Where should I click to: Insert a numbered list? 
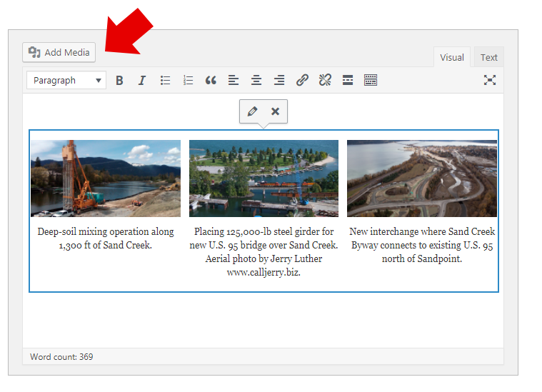tap(188, 80)
